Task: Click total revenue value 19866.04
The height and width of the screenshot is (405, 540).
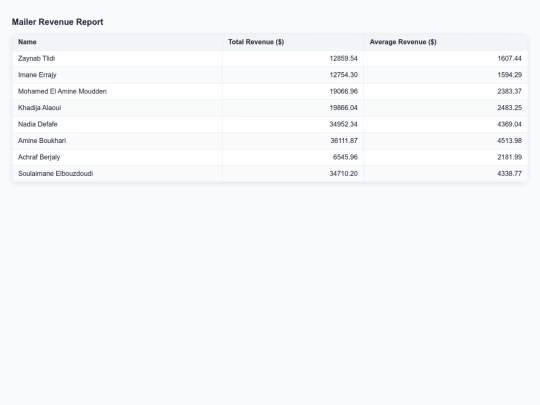Action: click(x=343, y=108)
